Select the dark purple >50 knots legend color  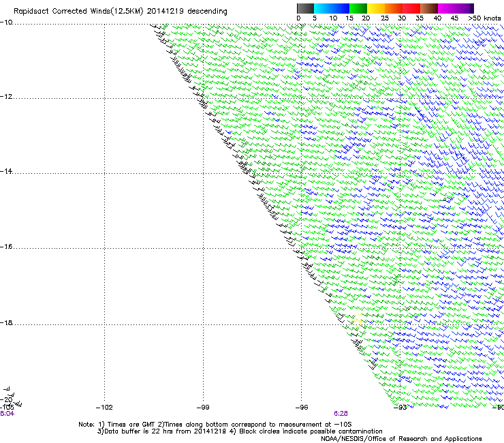pos(471,8)
